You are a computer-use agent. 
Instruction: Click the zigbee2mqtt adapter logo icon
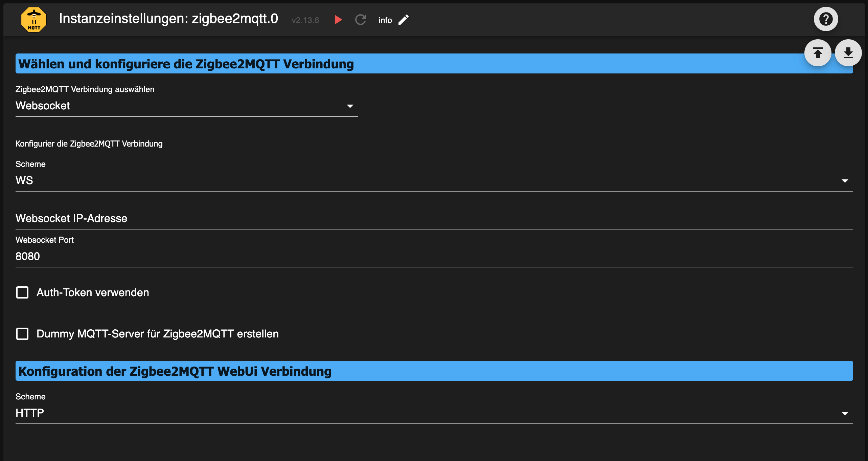click(x=34, y=20)
